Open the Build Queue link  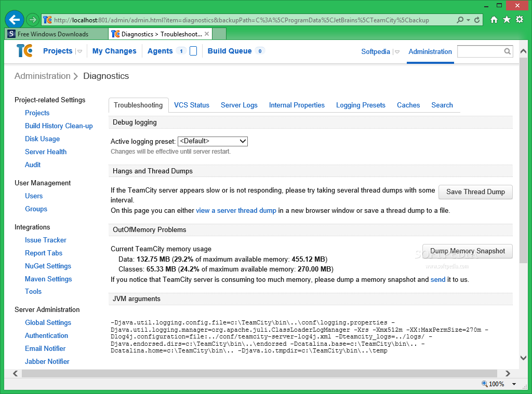click(x=230, y=51)
